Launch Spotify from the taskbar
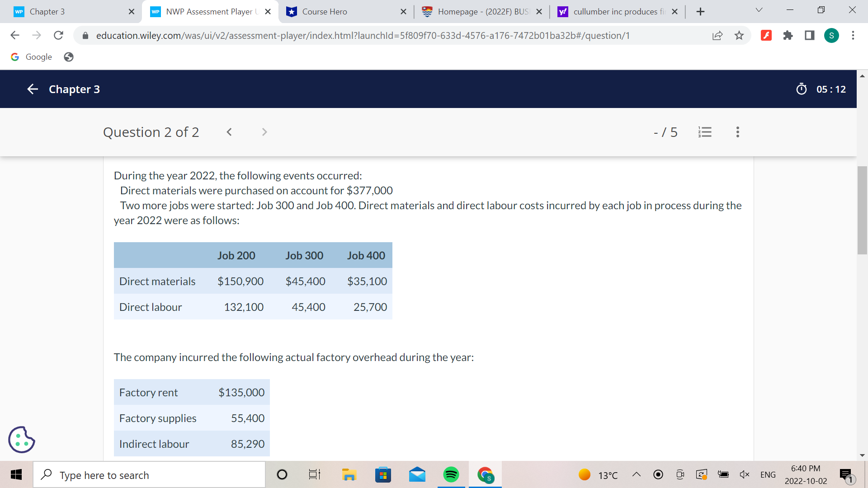Image resolution: width=868 pixels, height=488 pixels. pyautogui.click(x=451, y=474)
